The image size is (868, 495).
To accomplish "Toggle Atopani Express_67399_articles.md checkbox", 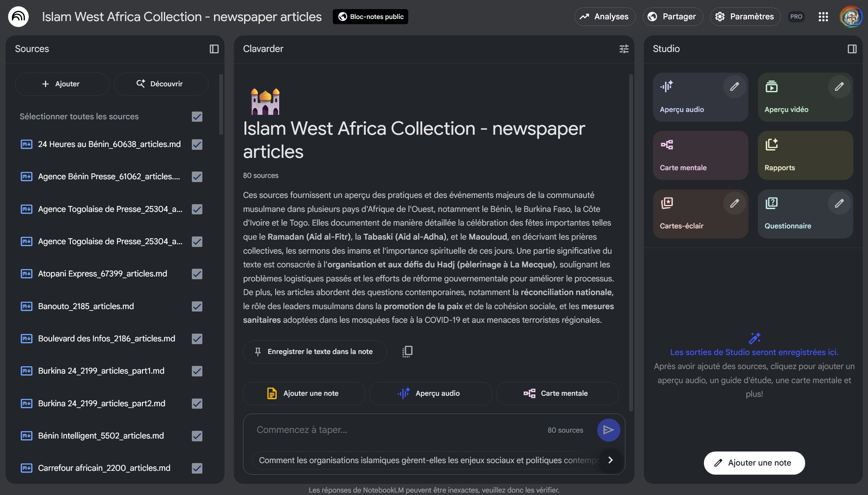I will click(197, 274).
